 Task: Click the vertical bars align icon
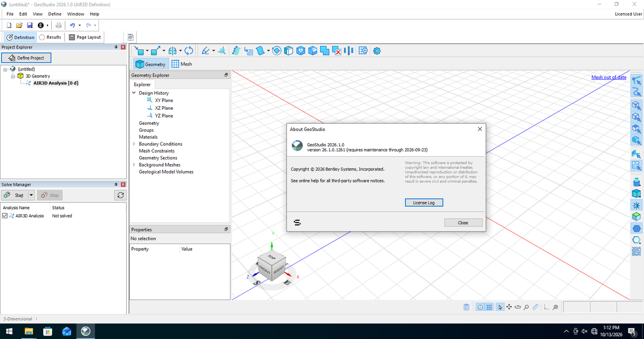[x=349, y=50]
